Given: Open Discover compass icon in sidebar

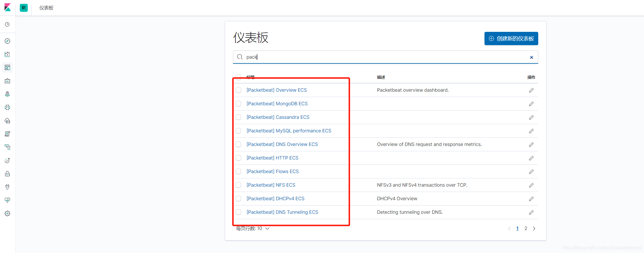Looking at the screenshot, I should [x=7, y=41].
